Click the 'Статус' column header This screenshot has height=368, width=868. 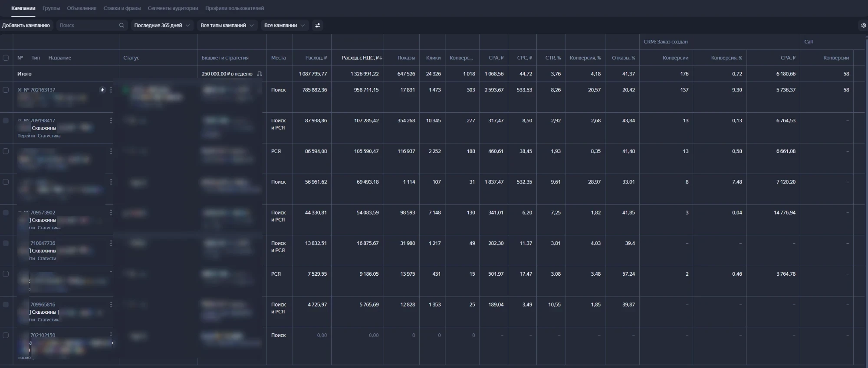131,58
